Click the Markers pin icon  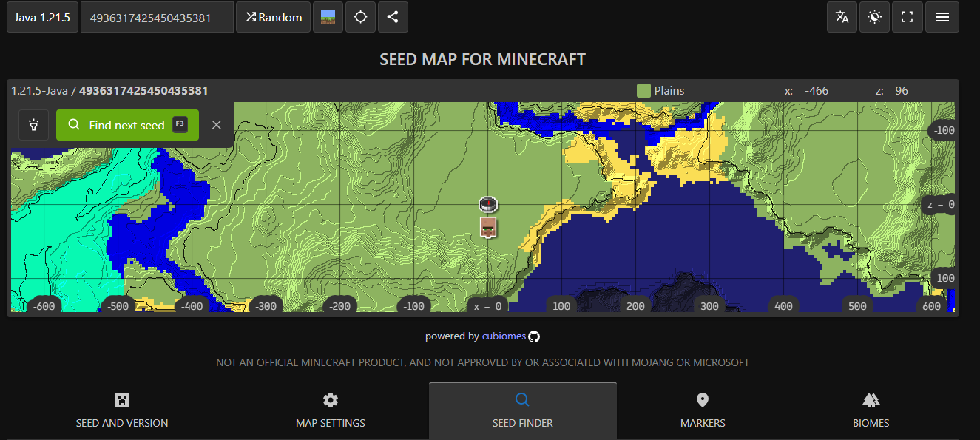click(703, 400)
